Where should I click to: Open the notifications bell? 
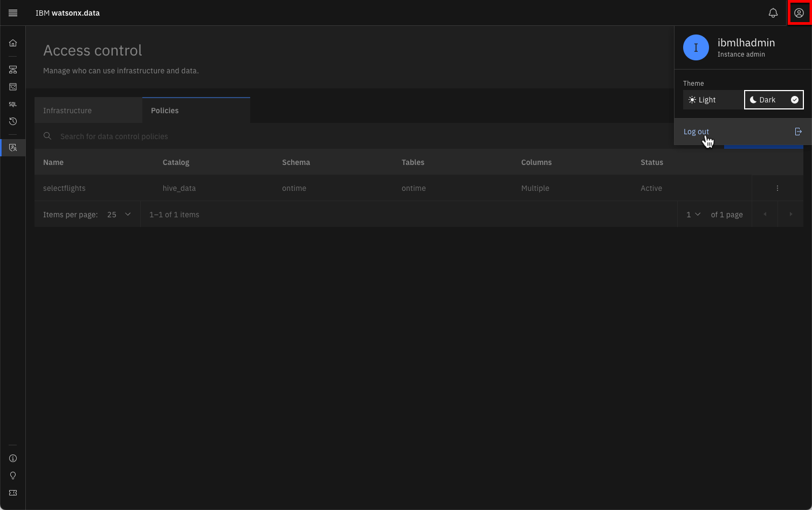click(x=773, y=13)
